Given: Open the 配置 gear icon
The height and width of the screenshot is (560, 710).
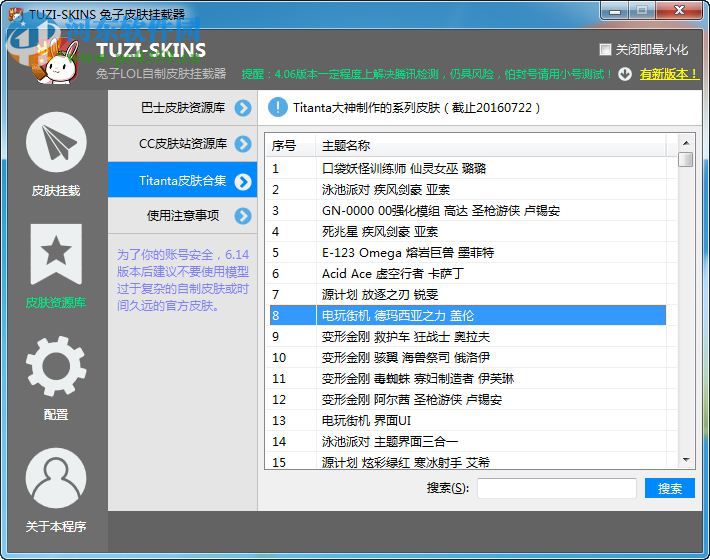Looking at the screenshot, I should (x=56, y=366).
